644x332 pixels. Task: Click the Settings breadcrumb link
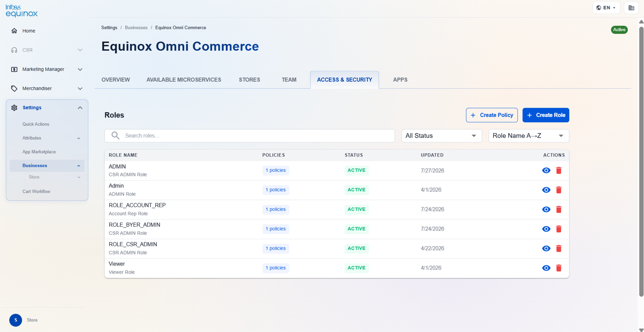(x=109, y=28)
